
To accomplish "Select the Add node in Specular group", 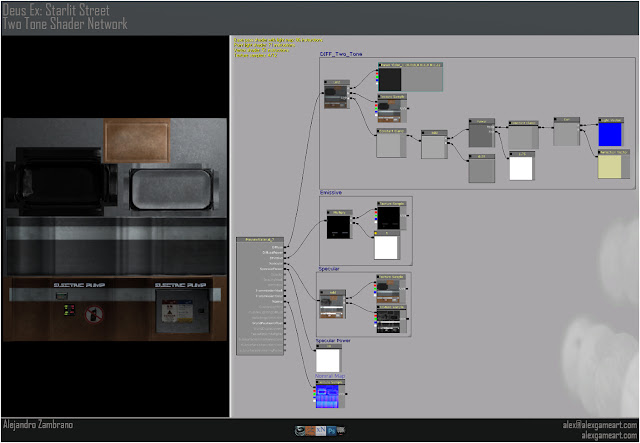I will 333,304.
